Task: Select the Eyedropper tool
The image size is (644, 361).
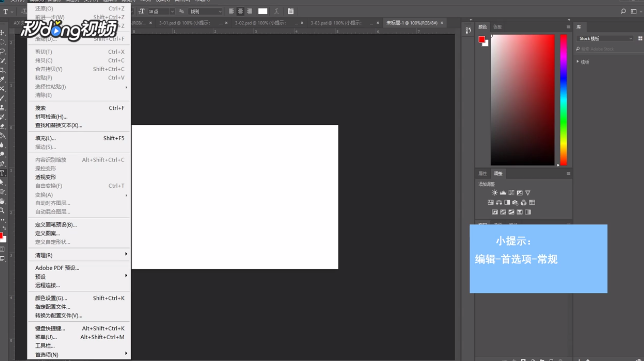Action: [x=2, y=79]
